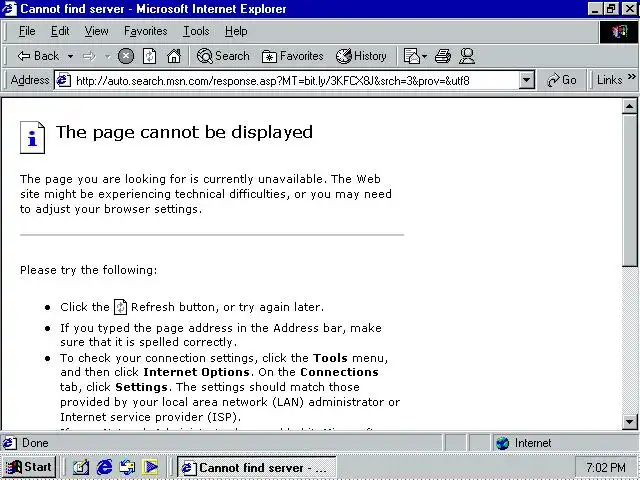Launch Internet Explorer from quick launch
The height and width of the screenshot is (480, 640).
[104, 467]
